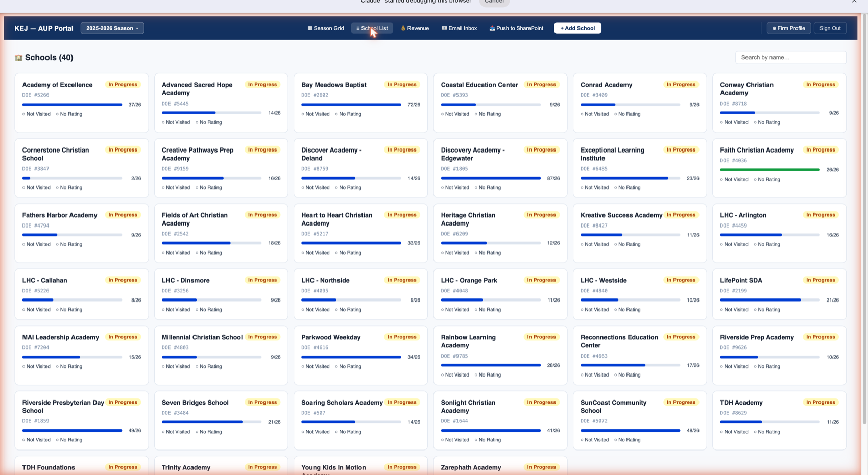The width and height of the screenshot is (868, 475).
Task: Open Fields of Art Christian Academy
Action: [x=221, y=233]
